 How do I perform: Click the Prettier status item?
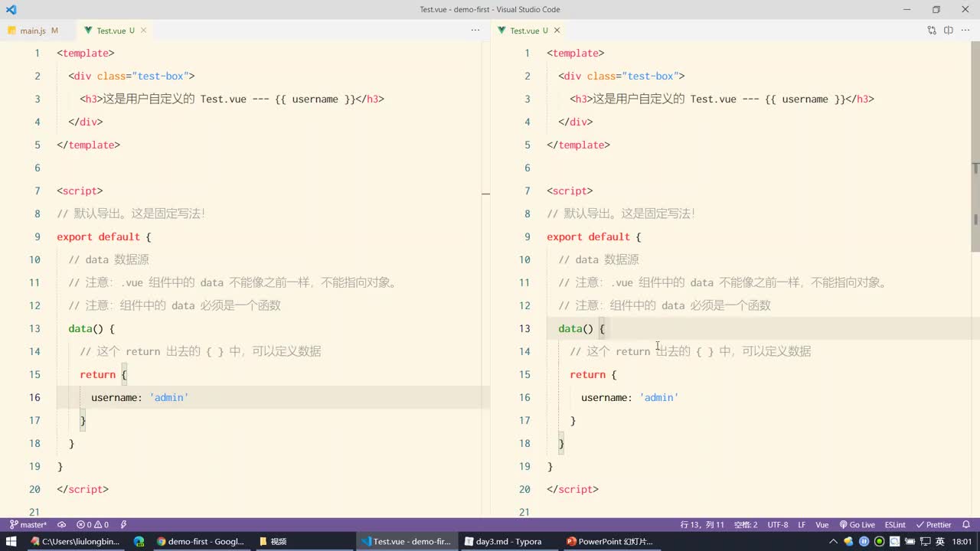pyautogui.click(x=934, y=525)
